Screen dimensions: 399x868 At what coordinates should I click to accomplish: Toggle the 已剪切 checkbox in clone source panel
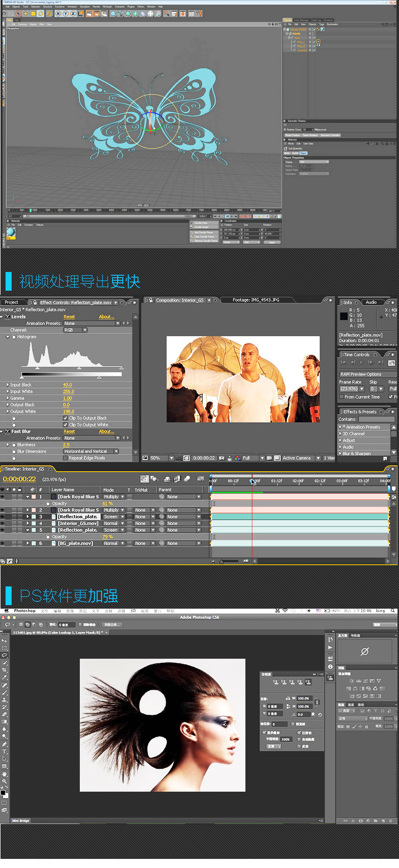tap(298, 733)
